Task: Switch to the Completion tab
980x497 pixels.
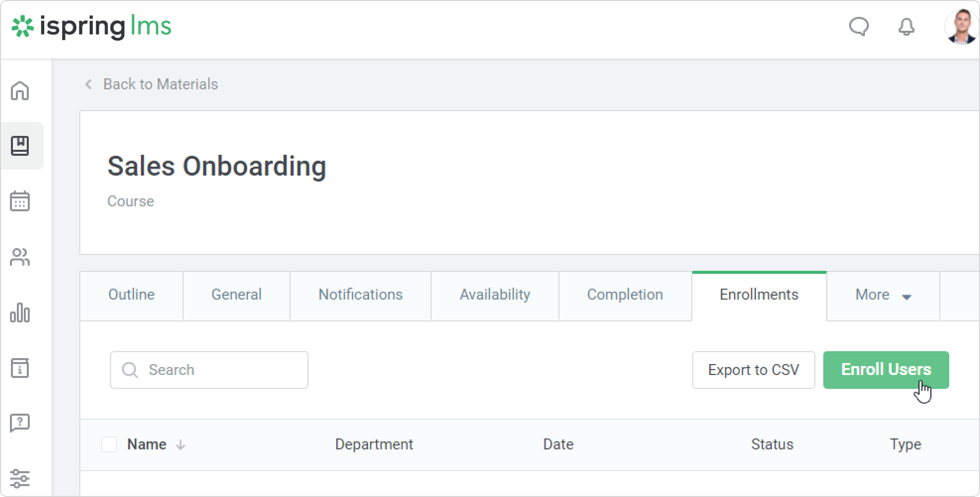Action: coord(625,295)
